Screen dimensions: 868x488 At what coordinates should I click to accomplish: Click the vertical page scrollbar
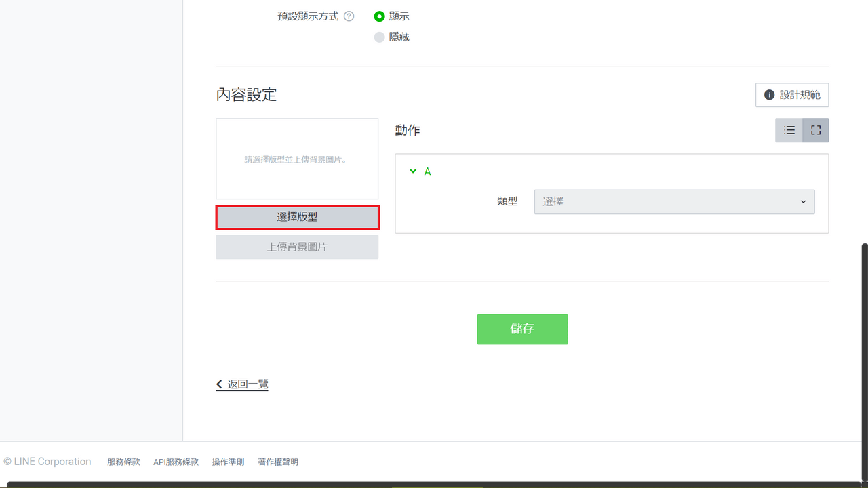(x=864, y=361)
